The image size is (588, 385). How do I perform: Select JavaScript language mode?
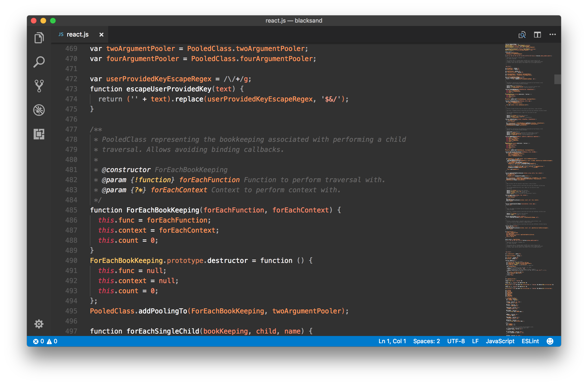point(500,341)
